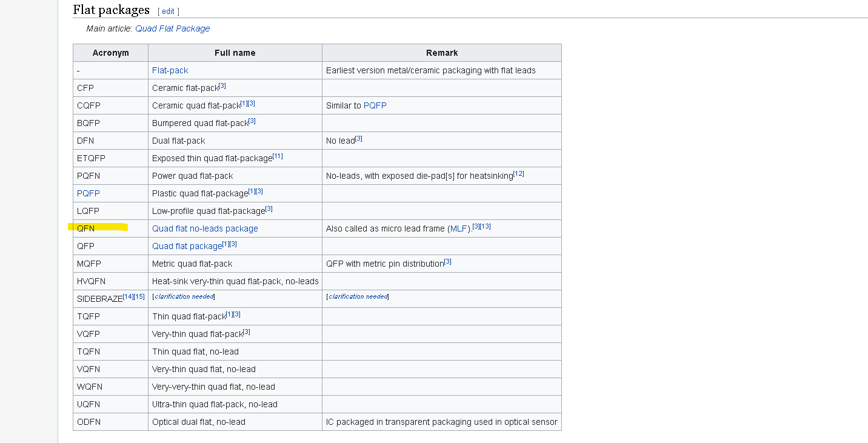Click citation 14 next to SIDEBRAZE

[129, 296]
